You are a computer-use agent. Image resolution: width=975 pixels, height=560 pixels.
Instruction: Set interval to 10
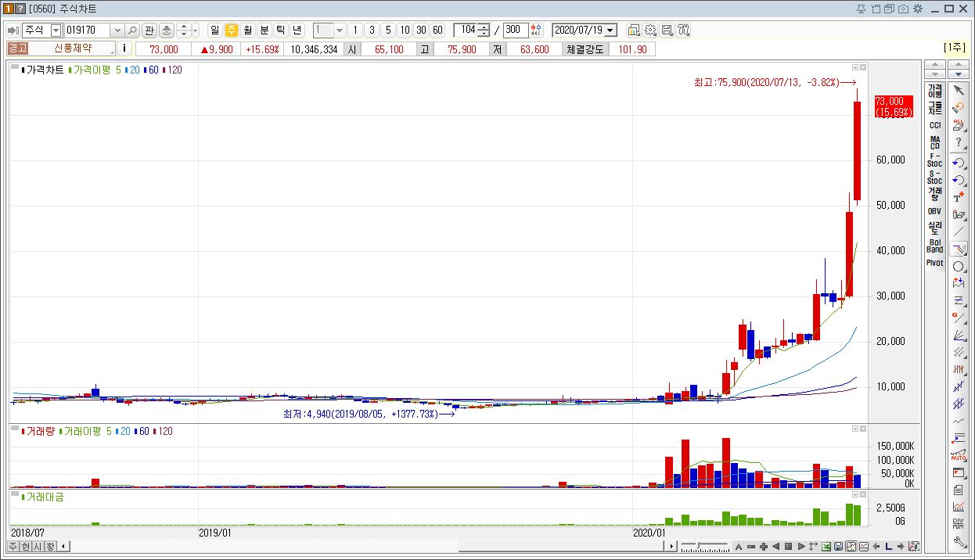(x=405, y=30)
